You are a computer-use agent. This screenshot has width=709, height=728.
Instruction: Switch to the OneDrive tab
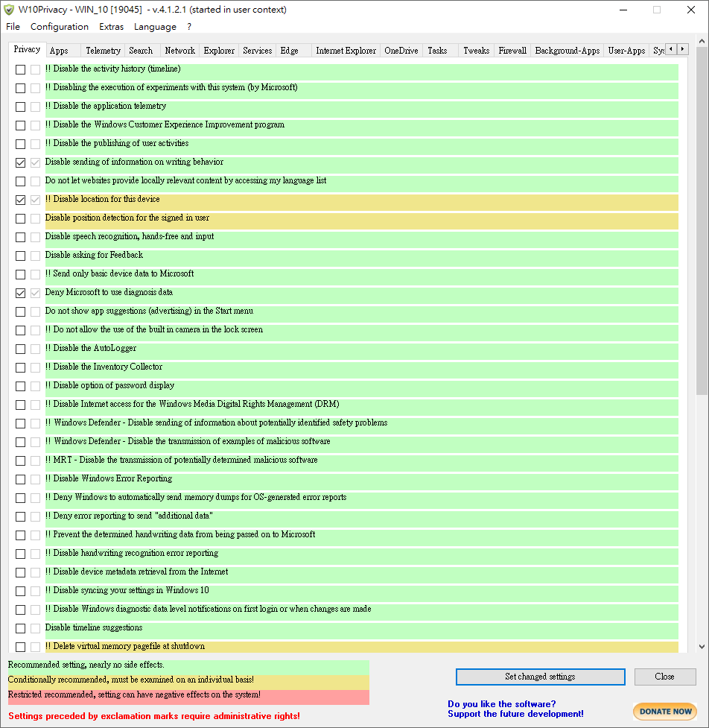402,50
